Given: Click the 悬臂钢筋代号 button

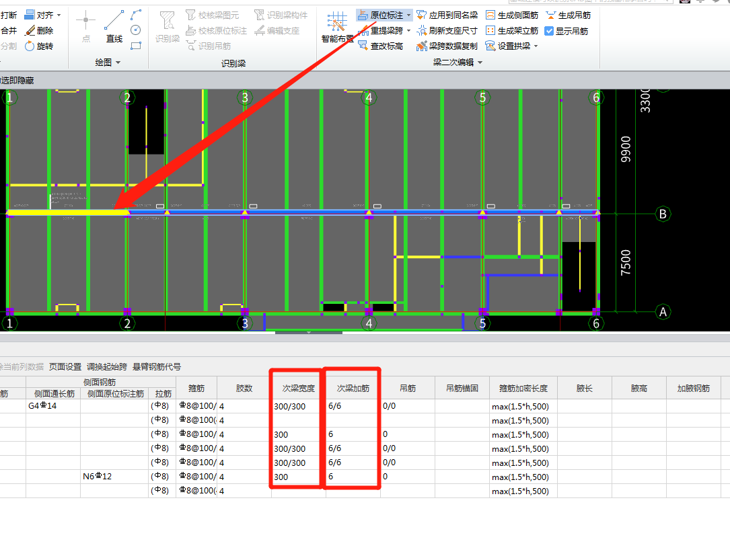Looking at the screenshot, I should [156, 367].
